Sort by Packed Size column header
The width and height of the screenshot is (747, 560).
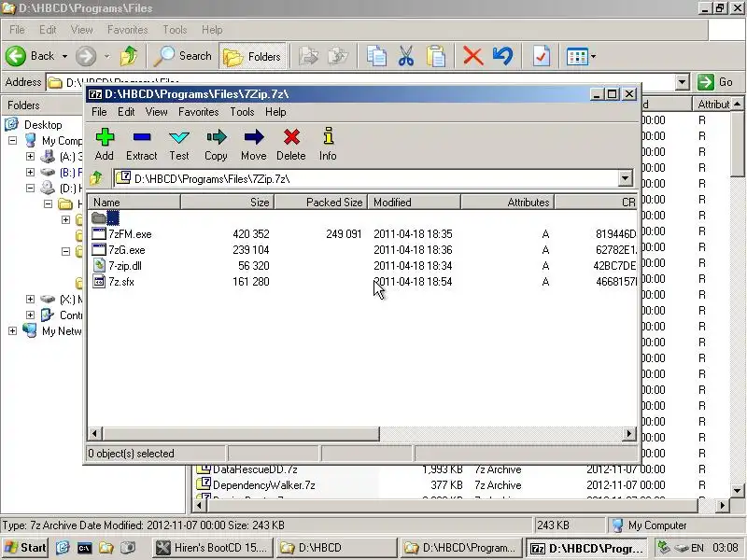321,202
